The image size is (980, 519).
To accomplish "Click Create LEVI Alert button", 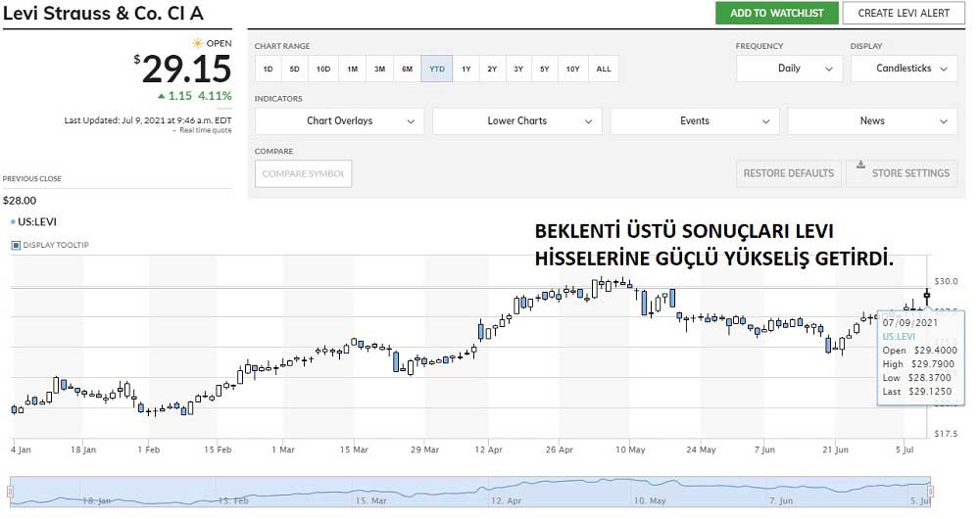I will coord(904,13).
